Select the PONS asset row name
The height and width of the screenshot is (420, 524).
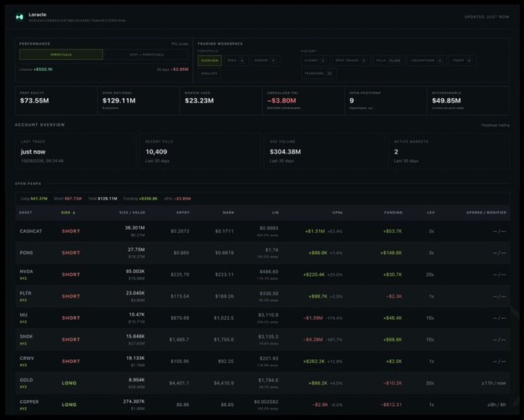pyautogui.click(x=26, y=253)
